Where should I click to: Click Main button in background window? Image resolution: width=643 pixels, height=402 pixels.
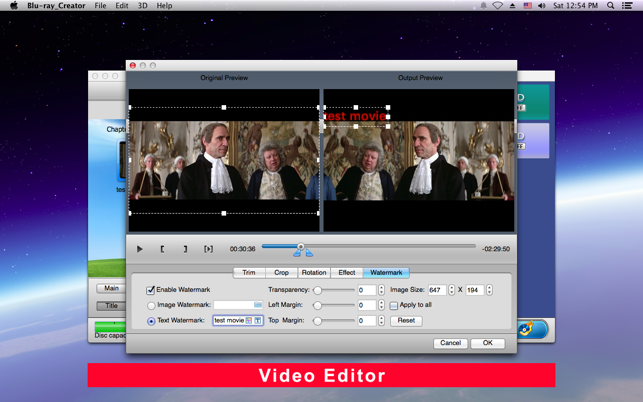pyautogui.click(x=111, y=288)
